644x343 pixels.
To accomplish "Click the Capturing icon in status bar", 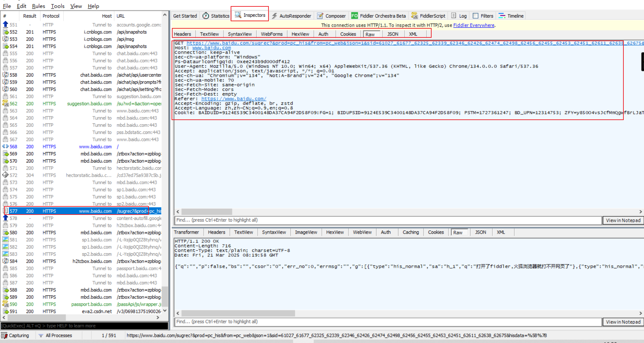I will click(x=4, y=335).
